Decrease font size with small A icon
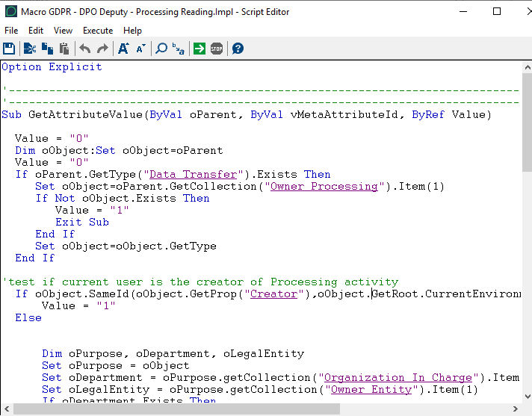The height and width of the screenshot is (416, 532). click(x=140, y=49)
